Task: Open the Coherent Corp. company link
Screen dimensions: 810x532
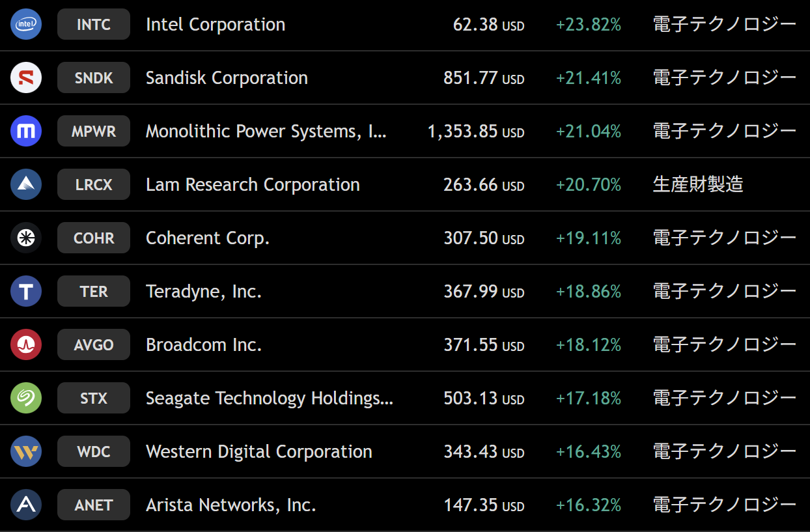Action: pyautogui.click(x=207, y=238)
